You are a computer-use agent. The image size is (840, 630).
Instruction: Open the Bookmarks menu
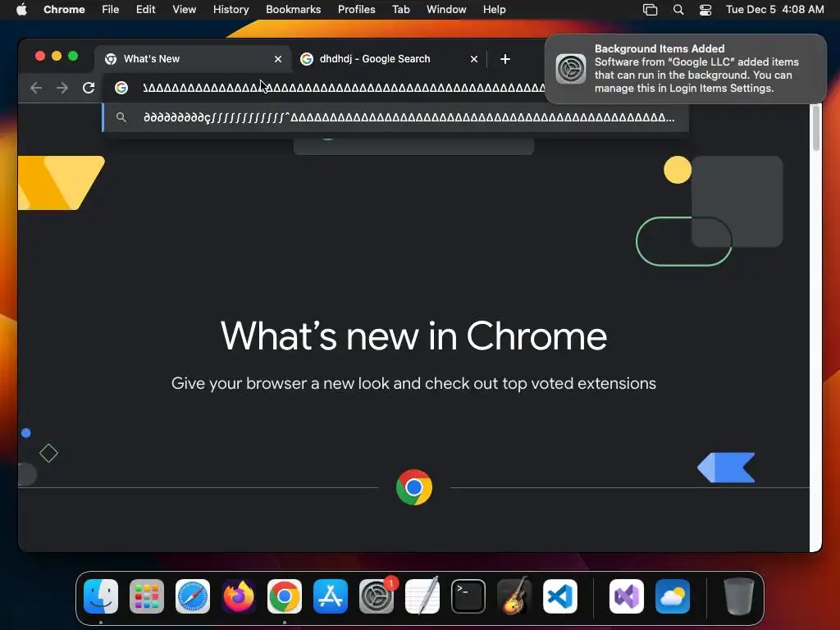point(293,10)
